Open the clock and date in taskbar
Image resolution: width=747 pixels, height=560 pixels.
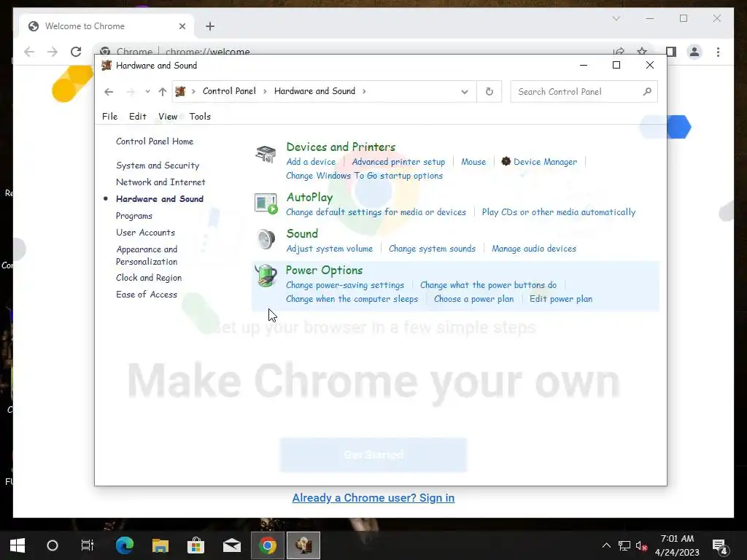pos(677,545)
